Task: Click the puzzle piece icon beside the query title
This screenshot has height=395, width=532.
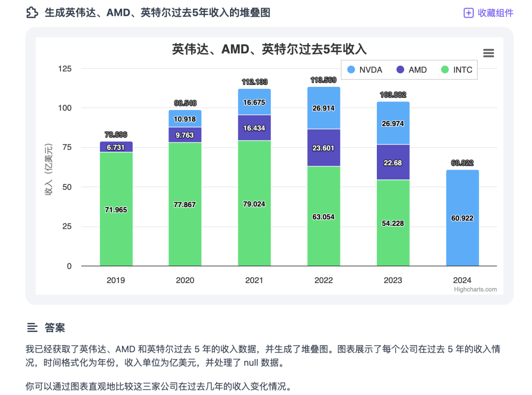Action: coord(32,12)
